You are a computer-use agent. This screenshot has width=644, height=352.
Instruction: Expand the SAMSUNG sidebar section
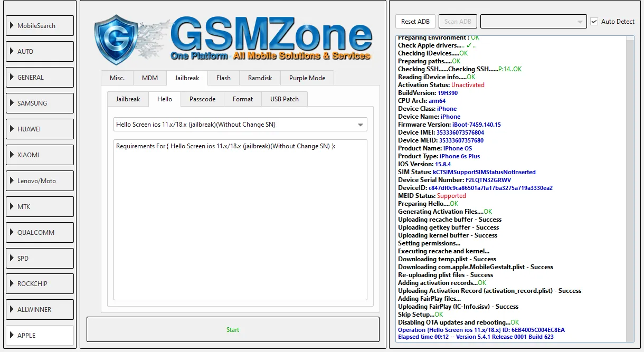coord(40,103)
